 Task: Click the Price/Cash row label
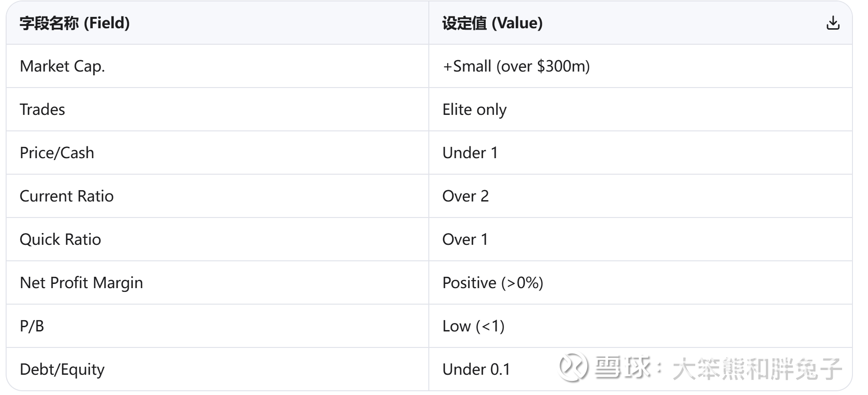point(57,153)
